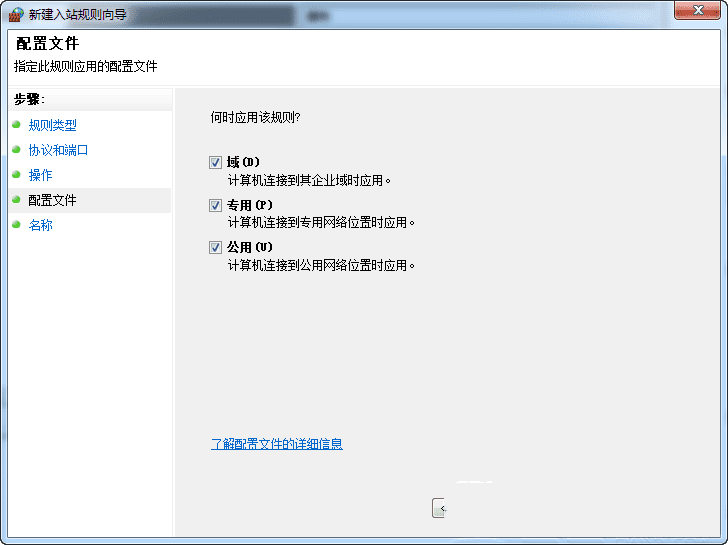Click the subtitle 指定此规则应用的配置文件

(x=86, y=66)
